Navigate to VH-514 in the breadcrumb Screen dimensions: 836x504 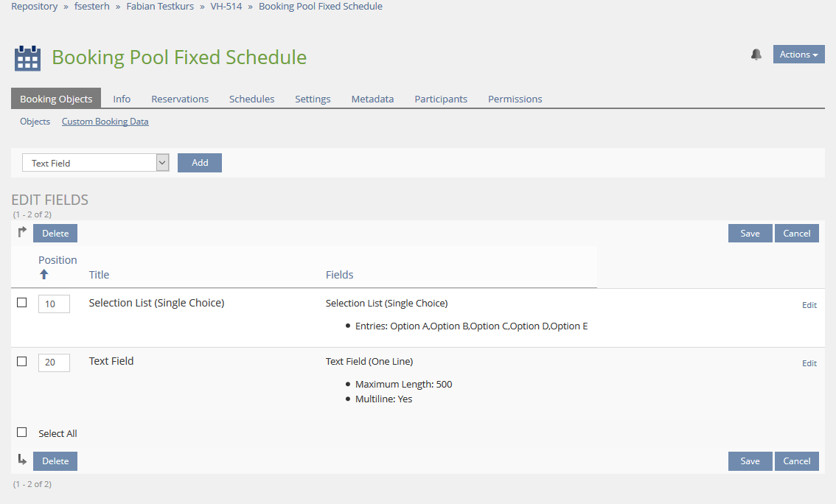point(226,6)
